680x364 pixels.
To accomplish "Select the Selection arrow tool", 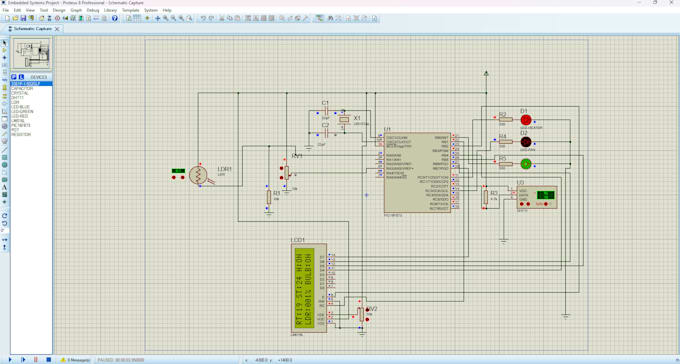I will 4,43.
